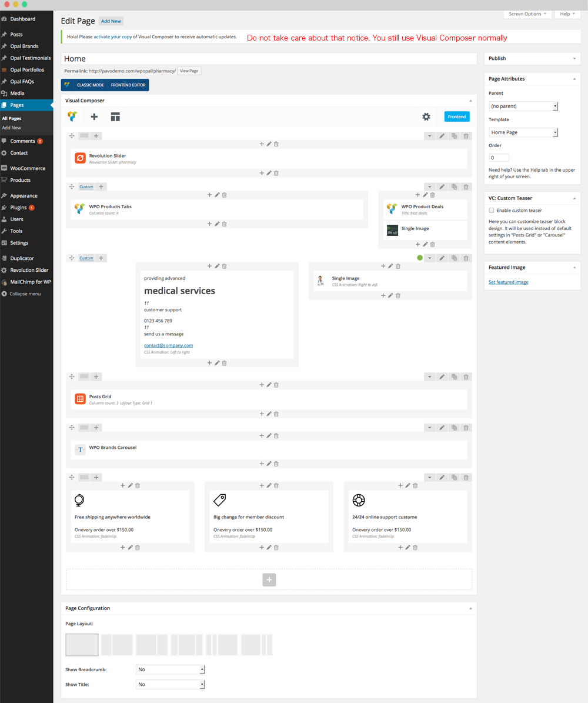The image size is (588, 703).
Task: Open the Templates icon in Visual Composer toolbar
Action: click(x=115, y=116)
